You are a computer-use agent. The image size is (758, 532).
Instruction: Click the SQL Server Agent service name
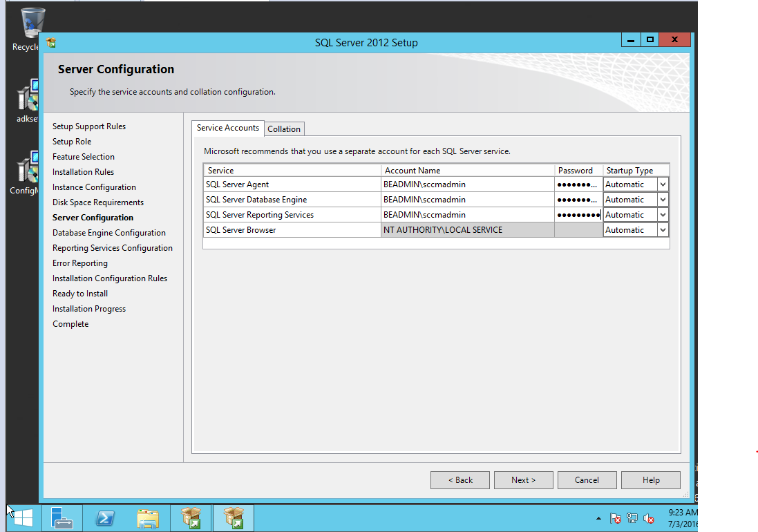click(238, 184)
